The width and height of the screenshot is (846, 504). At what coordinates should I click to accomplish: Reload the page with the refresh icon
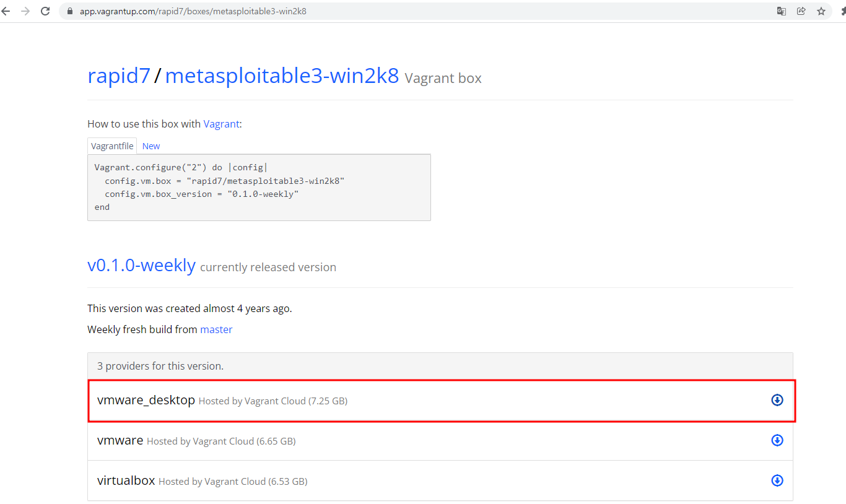click(x=45, y=11)
